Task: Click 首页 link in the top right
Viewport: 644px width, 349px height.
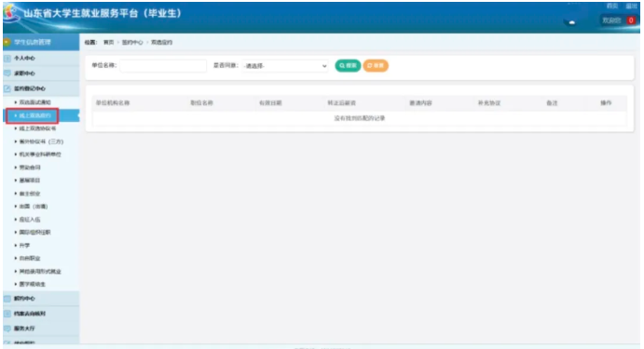Action: tap(612, 7)
